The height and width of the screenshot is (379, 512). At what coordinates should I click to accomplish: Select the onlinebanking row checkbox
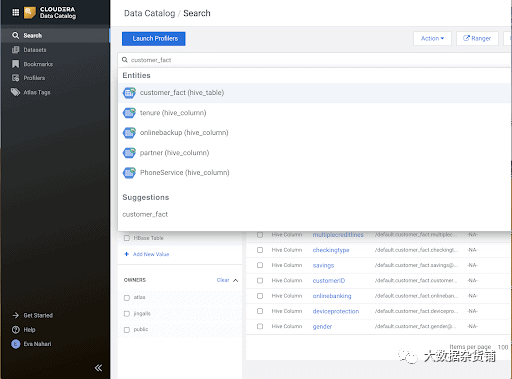point(260,296)
